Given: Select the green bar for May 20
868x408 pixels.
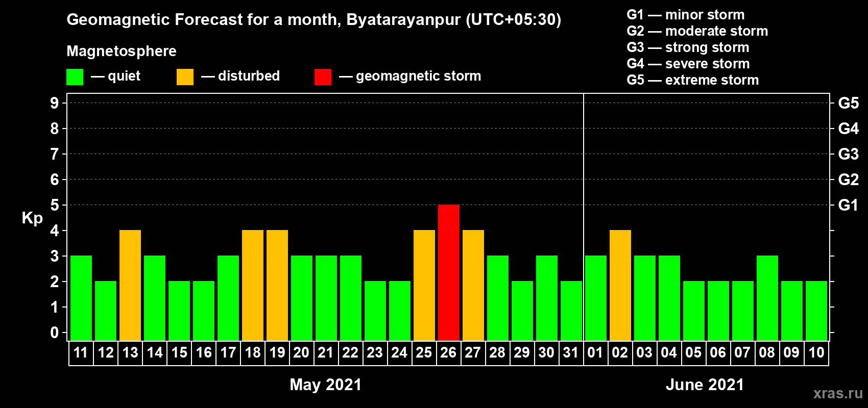Looking at the screenshot, I should point(302,298).
